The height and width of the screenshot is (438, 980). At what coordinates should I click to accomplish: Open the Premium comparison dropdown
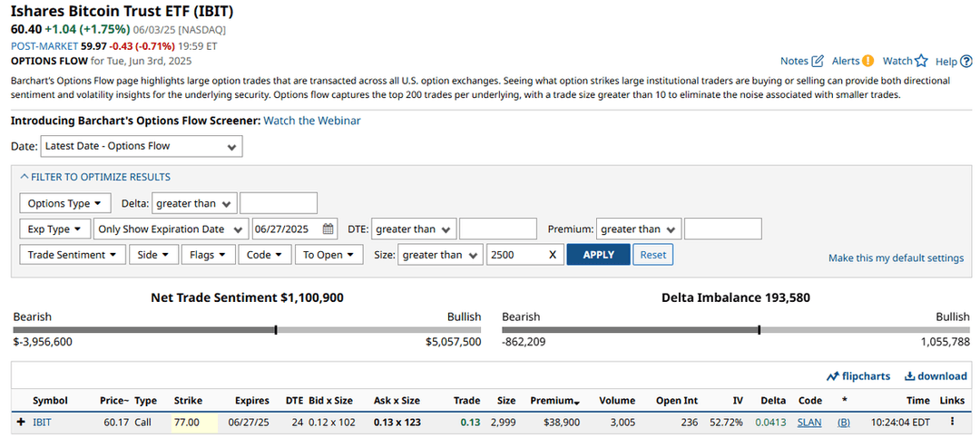pyautogui.click(x=639, y=229)
